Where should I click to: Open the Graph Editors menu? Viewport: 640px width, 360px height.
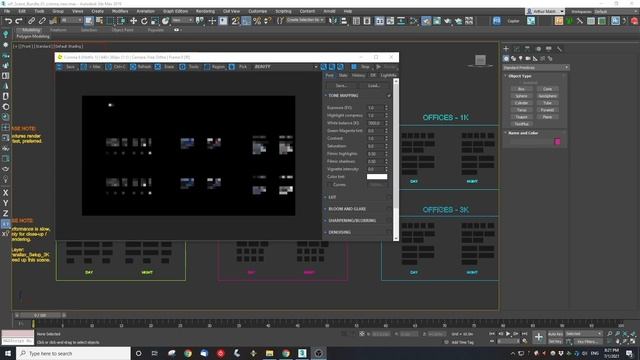175,11
